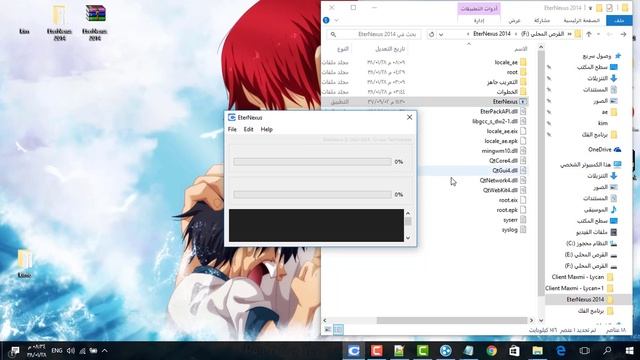This screenshot has width=640, height=360.
Task: Open the File menu in EterNexus
Action: [x=232, y=129]
